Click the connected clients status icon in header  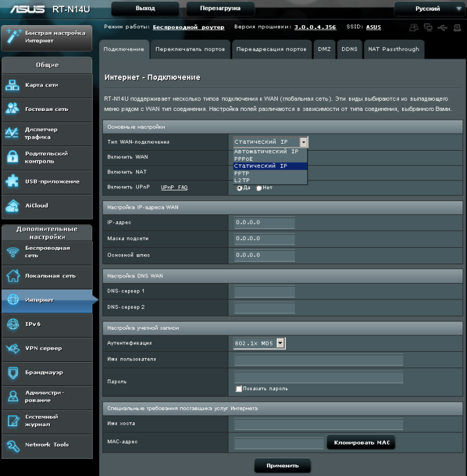[x=413, y=28]
